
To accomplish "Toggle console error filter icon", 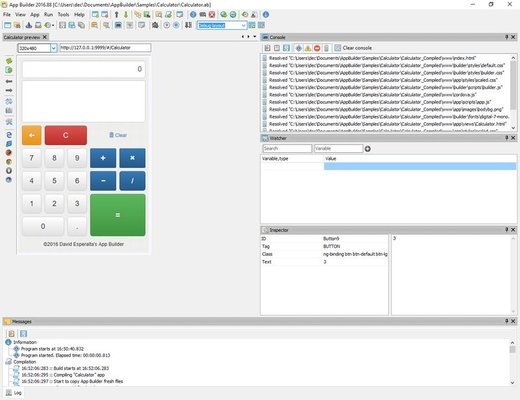I will pos(317,48).
